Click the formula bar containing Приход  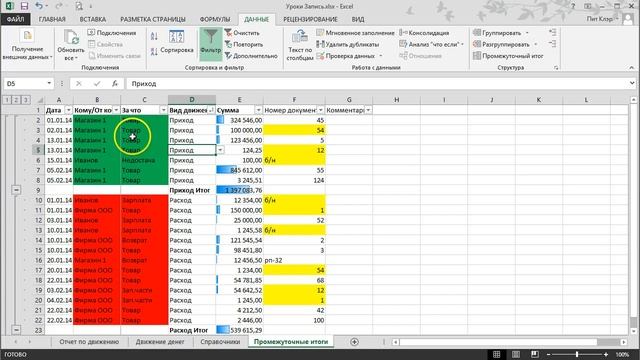point(378,83)
